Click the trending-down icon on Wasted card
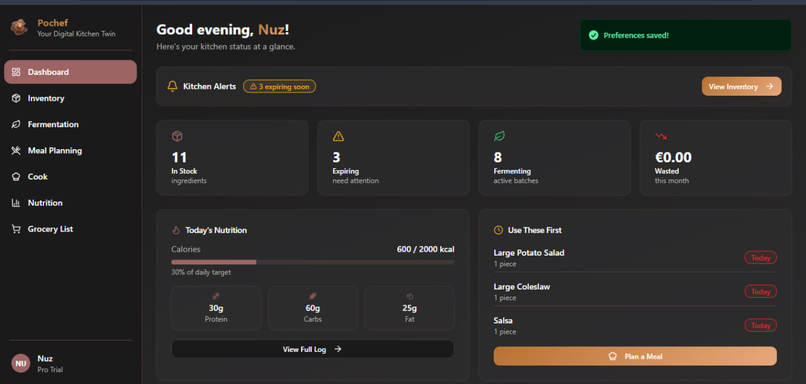This screenshot has width=806, height=384. coord(661,136)
